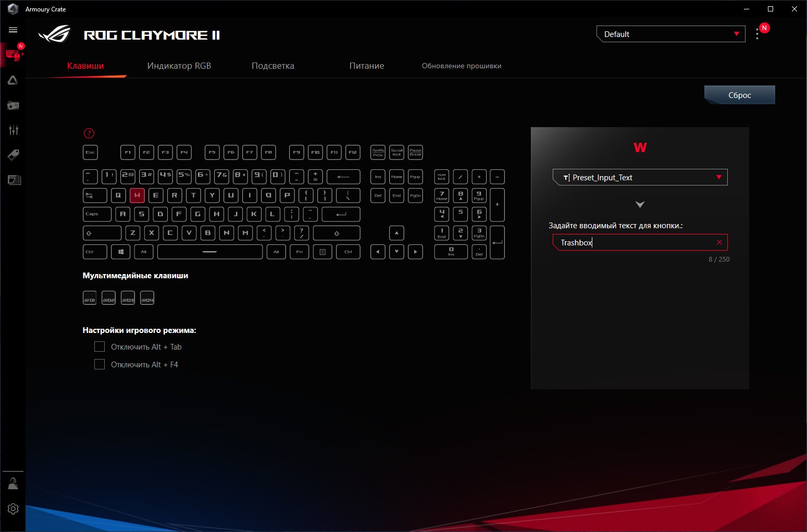Select the F12 key on the layout

(353, 153)
